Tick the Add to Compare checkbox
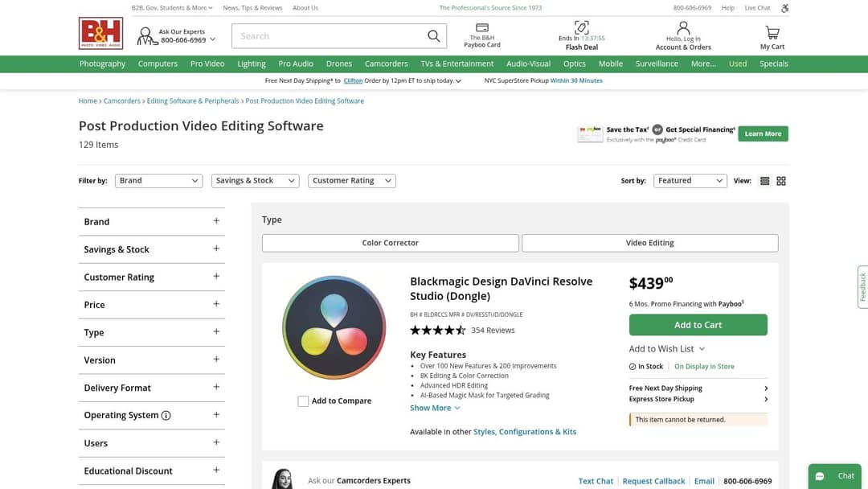868x489 pixels. coord(303,401)
